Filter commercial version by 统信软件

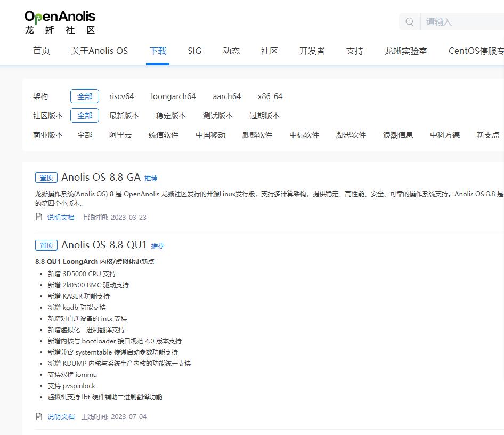click(x=164, y=135)
